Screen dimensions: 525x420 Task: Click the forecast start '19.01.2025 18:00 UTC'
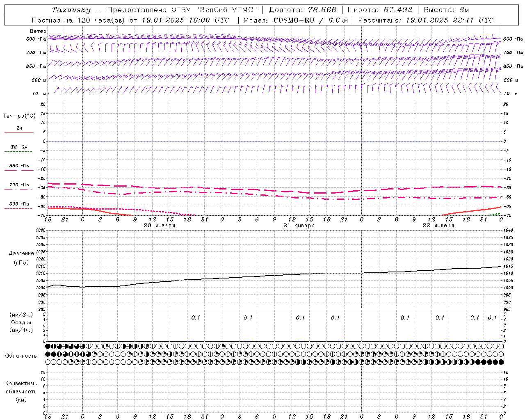(185, 20)
